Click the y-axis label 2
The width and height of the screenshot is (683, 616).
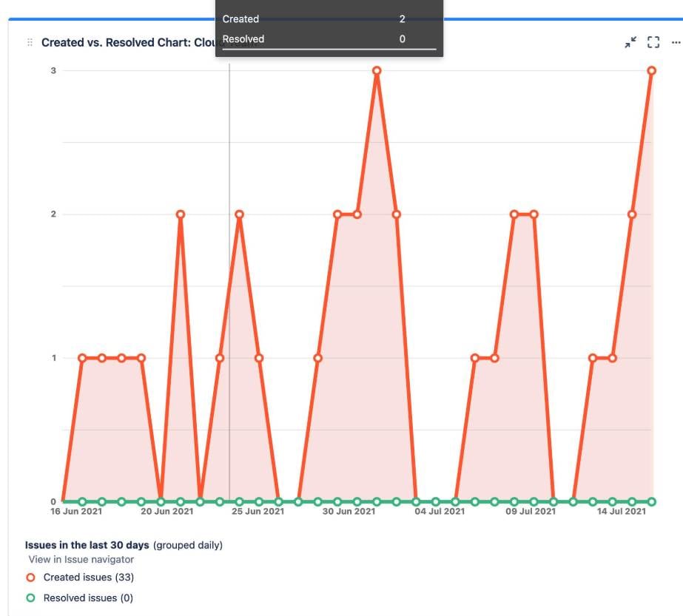tap(53, 214)
